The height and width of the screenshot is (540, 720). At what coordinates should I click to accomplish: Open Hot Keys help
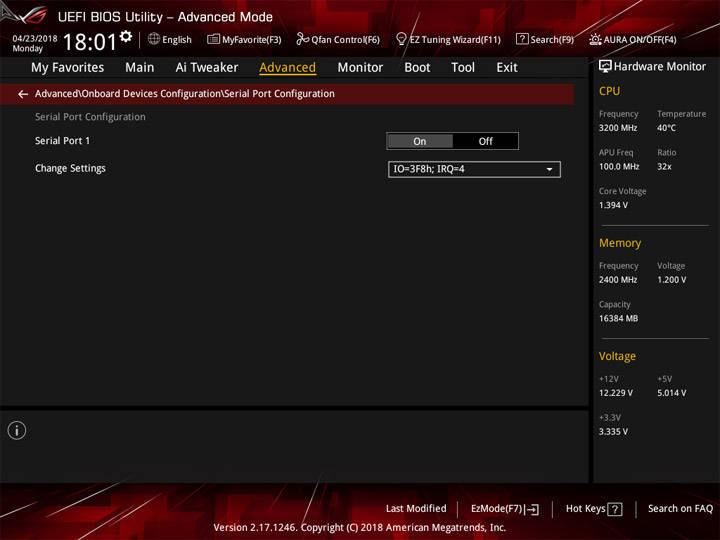(594, 509)
